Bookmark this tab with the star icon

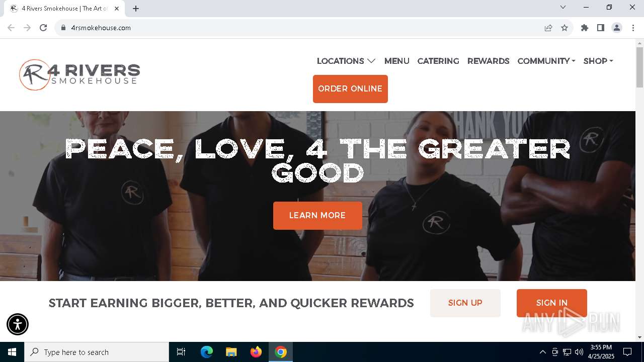(565, 28)
